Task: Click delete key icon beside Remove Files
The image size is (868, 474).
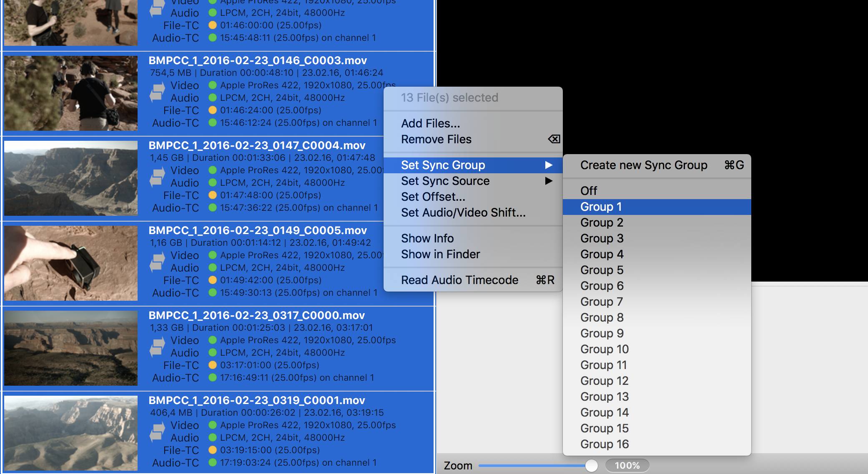Action: pos(554,139)
